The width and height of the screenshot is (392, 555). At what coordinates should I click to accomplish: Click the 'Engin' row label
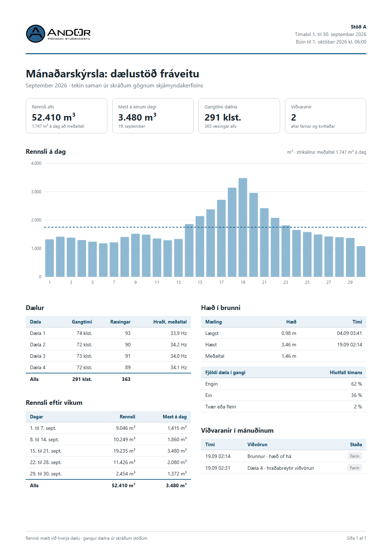pos(211,384)
